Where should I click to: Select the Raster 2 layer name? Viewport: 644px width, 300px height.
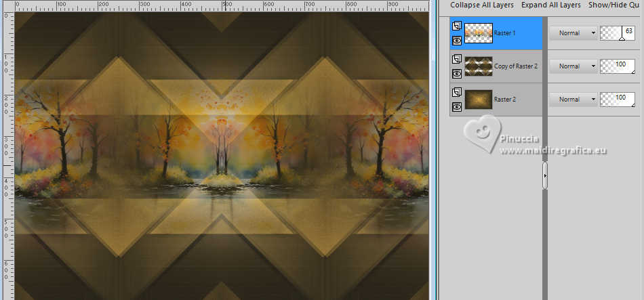[x=505, y=100]
